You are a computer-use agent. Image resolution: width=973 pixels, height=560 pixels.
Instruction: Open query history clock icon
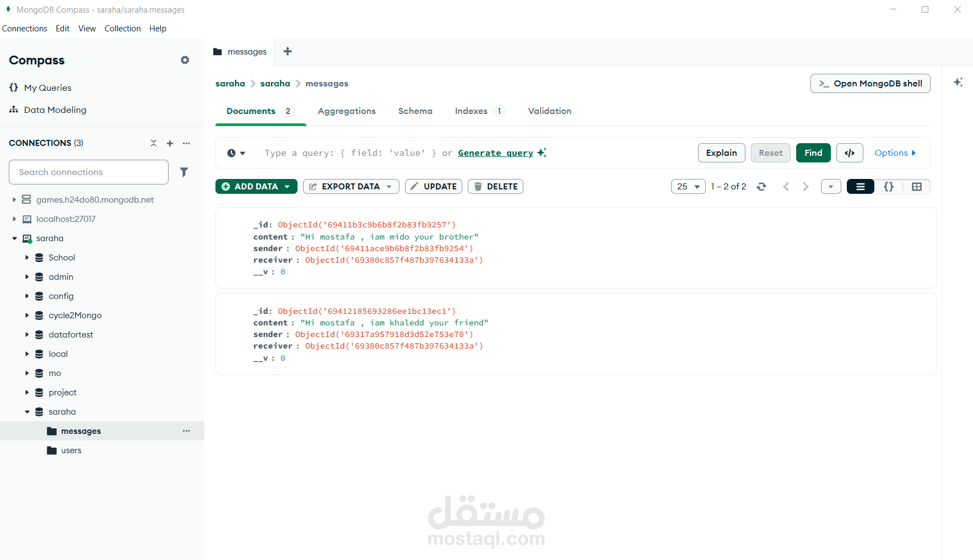point(236,153)
